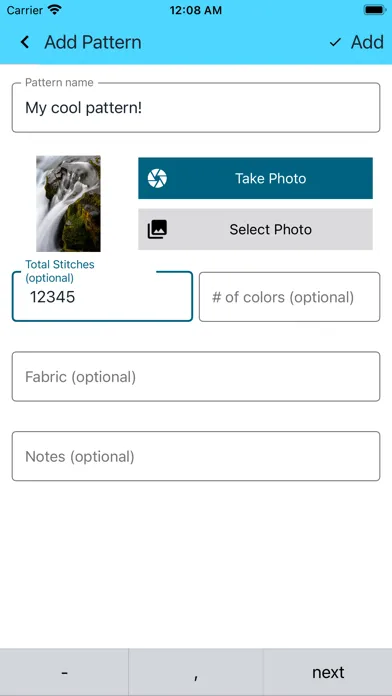Tap the camera shutter icon
This screenshot has height=696, width=392.
coord(157,178)
